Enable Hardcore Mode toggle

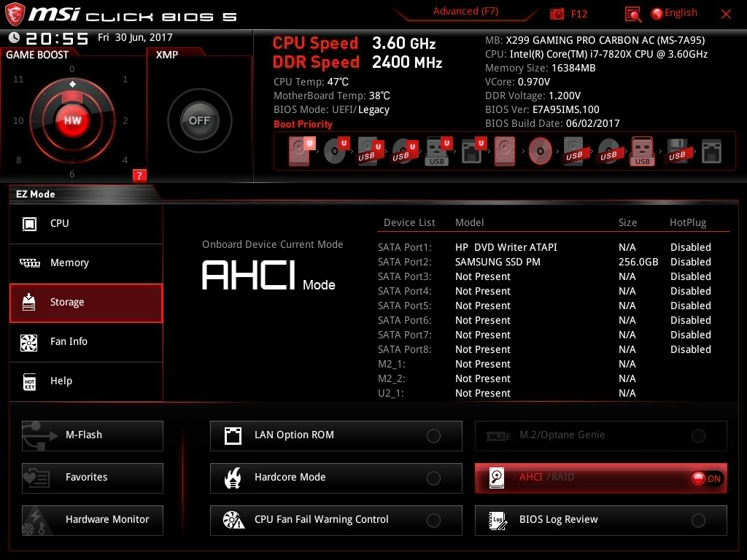(433, 478)
